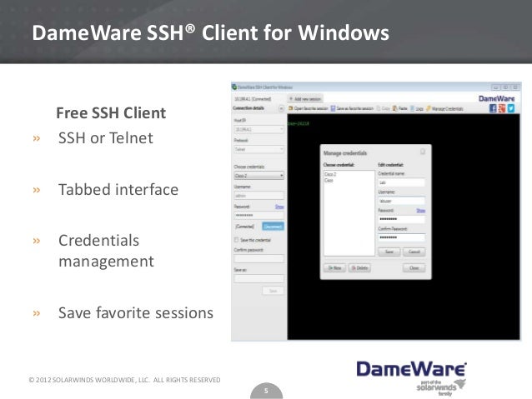Minimize the DameWare SSH Client window
The width and height of the screenshot is (532, 399).
[495, 87]
